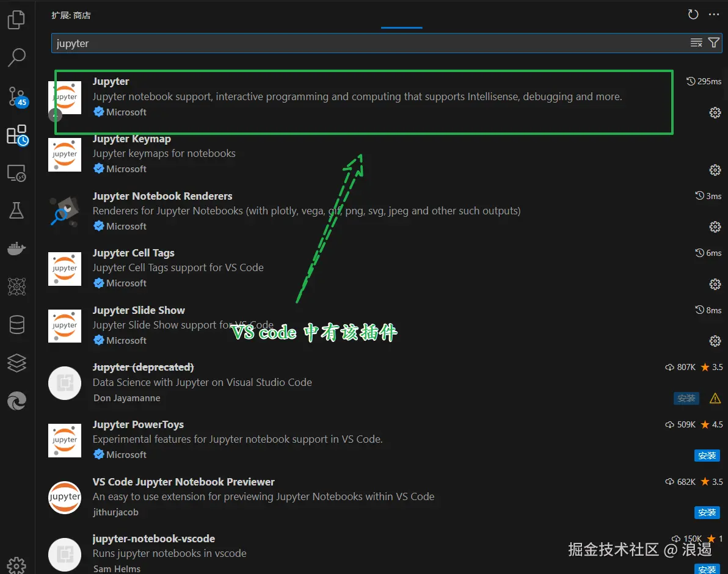Click the 295ms activation time on Jupyter
Viewport: 728px width, 574px height.
pos(704,81)
